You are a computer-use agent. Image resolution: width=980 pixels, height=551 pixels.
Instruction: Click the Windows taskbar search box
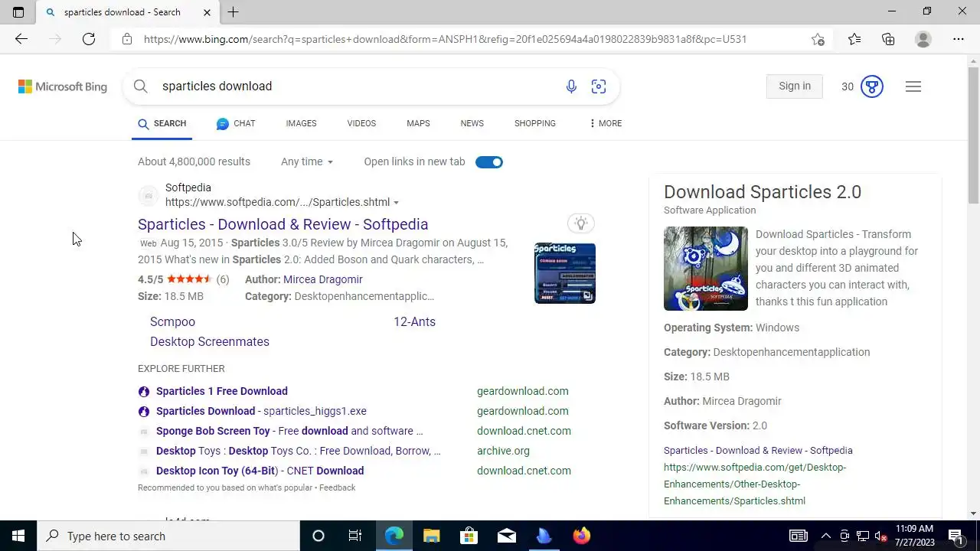tap(168, 536)
